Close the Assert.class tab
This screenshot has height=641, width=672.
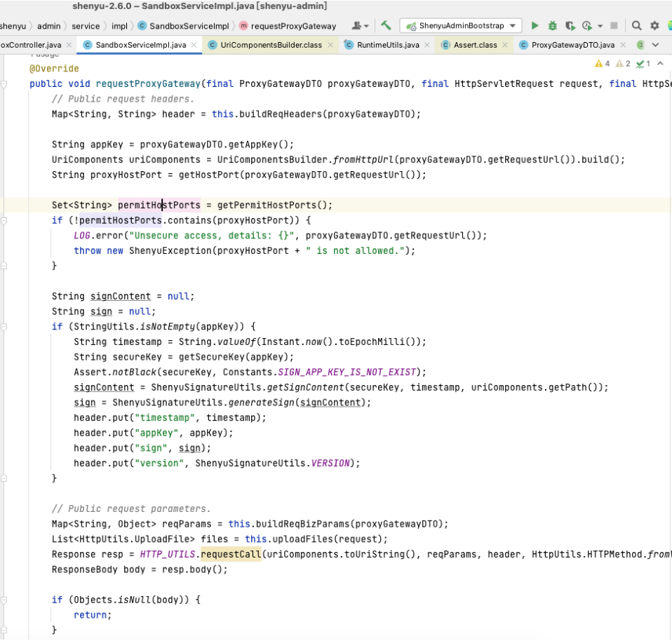[x=505, y=45]
